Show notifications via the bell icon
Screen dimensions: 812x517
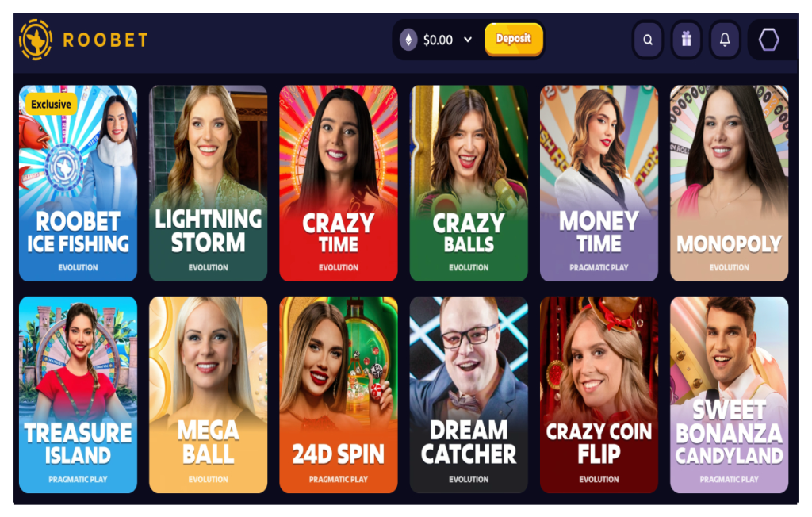coord(725,40)
